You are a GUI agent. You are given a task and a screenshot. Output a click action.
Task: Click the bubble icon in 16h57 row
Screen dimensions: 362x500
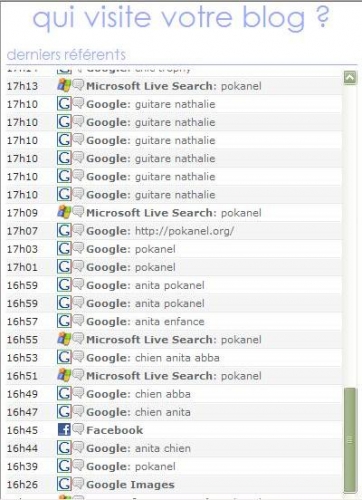click(78, 320)
